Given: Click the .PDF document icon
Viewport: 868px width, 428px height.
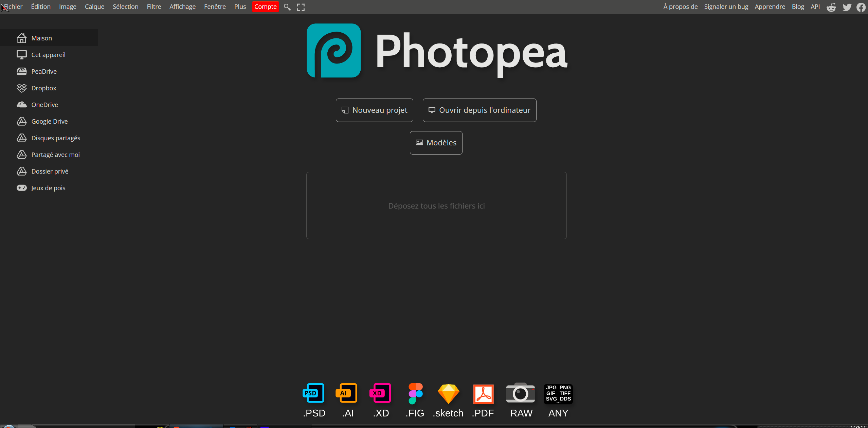Looking at the screenshot, I should click(x=483, y=393).
